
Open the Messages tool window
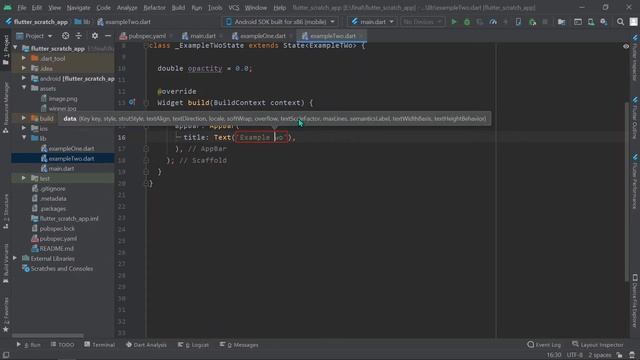[239, 345]
